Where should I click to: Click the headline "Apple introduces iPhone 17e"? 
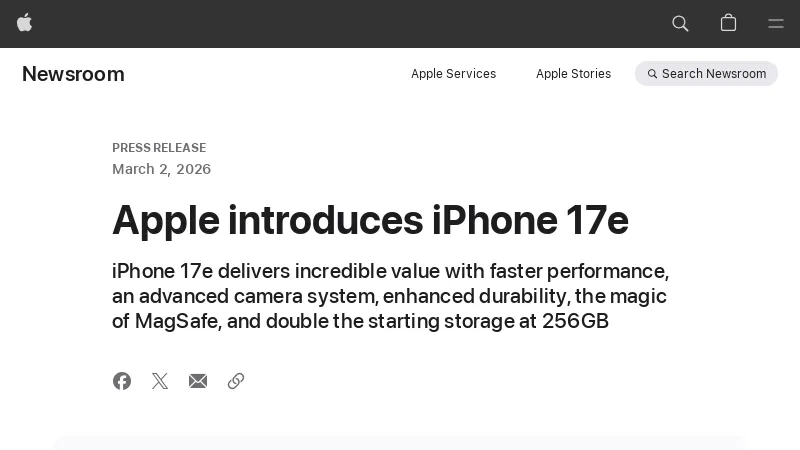point(370,220)
